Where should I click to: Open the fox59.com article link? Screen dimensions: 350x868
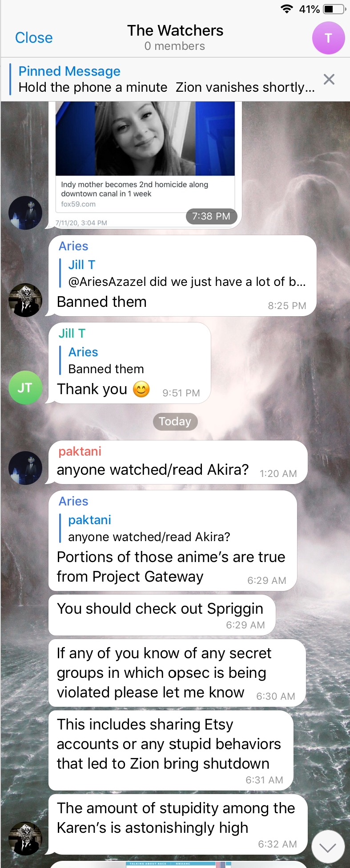pyautogui.click(x=145, y=194)
